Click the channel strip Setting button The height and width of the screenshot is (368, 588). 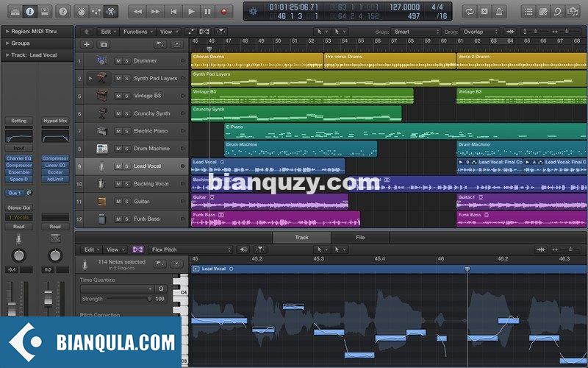(x=19, y=121)
